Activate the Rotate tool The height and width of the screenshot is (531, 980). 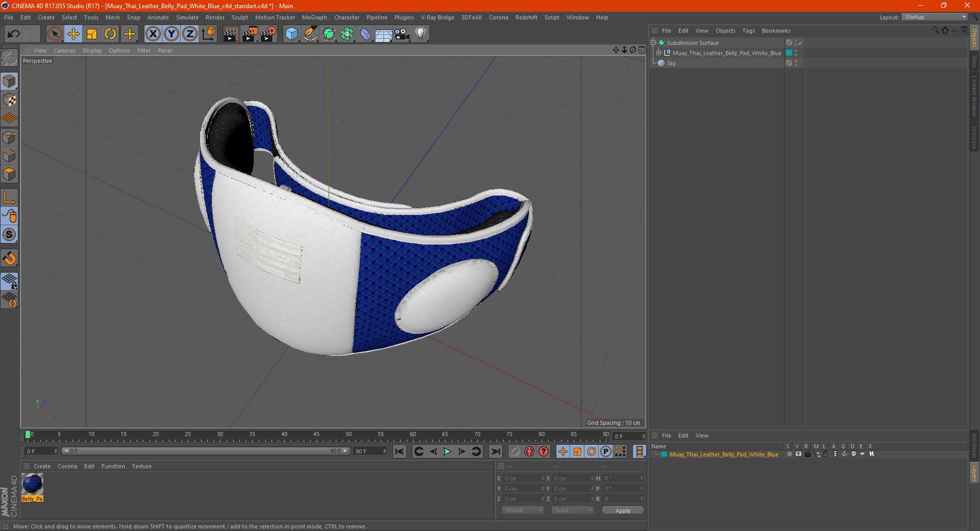pyautogui.click(x=110, y=34)
